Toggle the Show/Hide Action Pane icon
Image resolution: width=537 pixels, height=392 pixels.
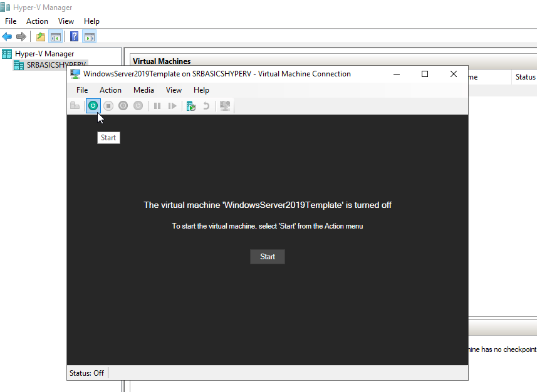click(90, 36)
